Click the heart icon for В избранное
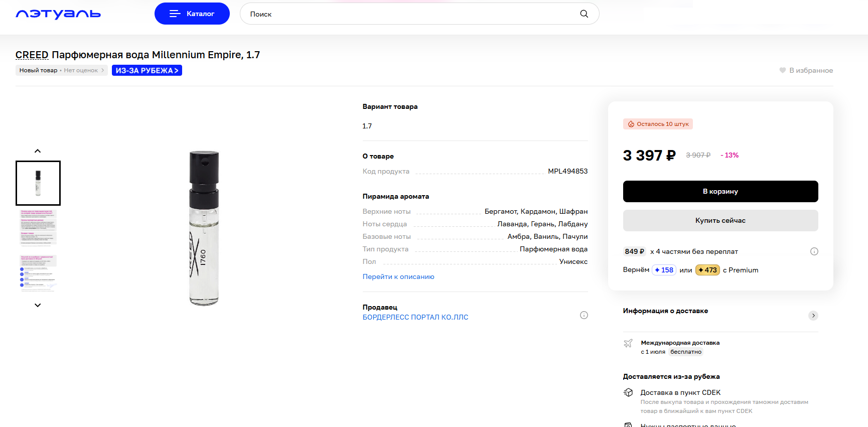The height and width of the screenshot is (427, 868). point(782,70)
